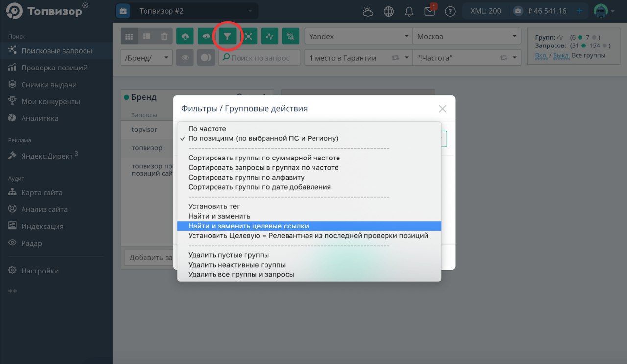Click the Топвизор logo
This screenshot has width=627, height=364.
tap(47, 11)
